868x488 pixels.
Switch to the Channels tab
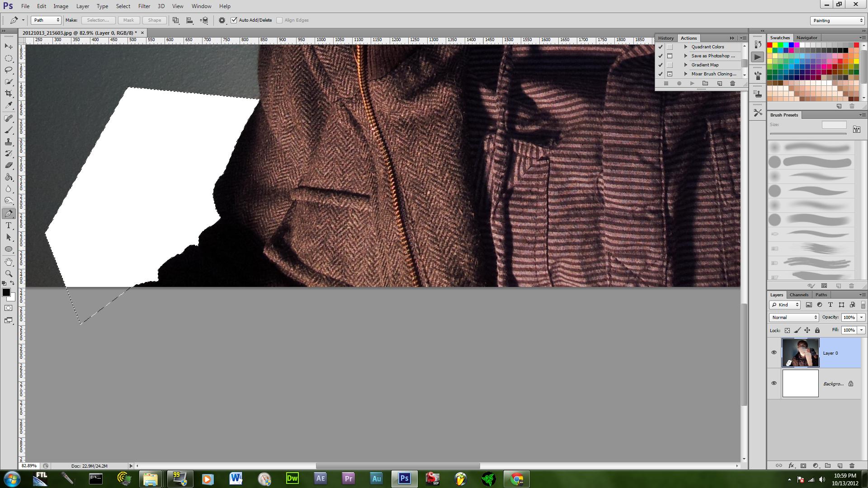point(799,295)
